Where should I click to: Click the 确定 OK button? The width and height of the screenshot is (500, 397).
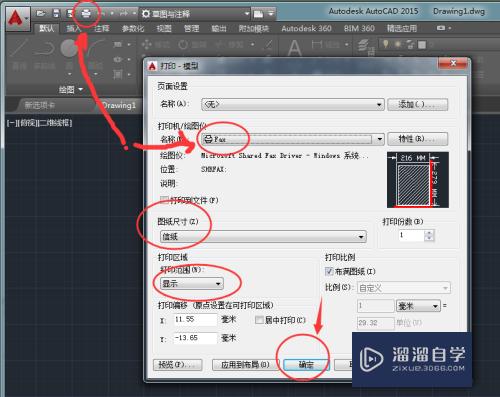[306, 365]
